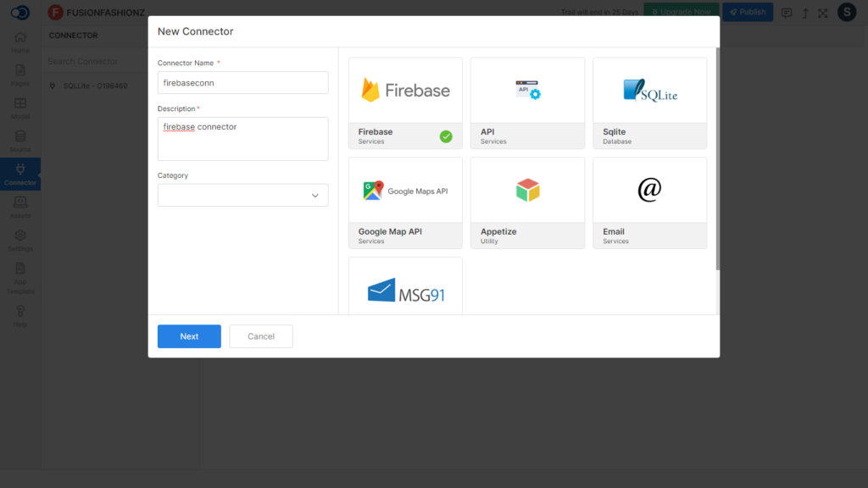Choose the Email Services connector card

point(650,203)
